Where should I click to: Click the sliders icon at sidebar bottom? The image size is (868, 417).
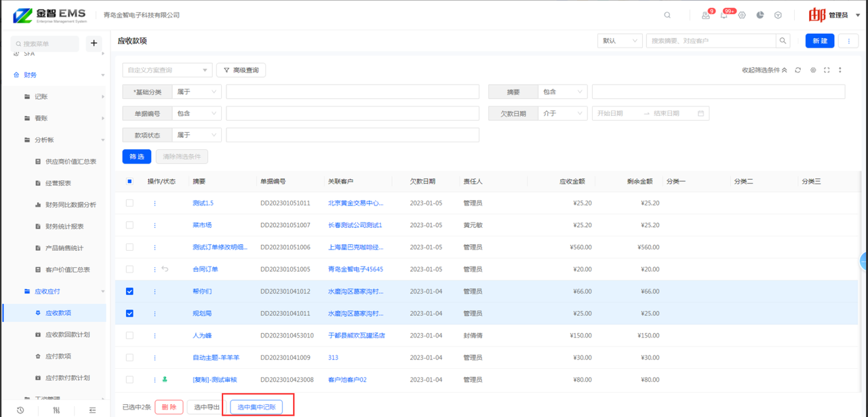click(56, 410)
